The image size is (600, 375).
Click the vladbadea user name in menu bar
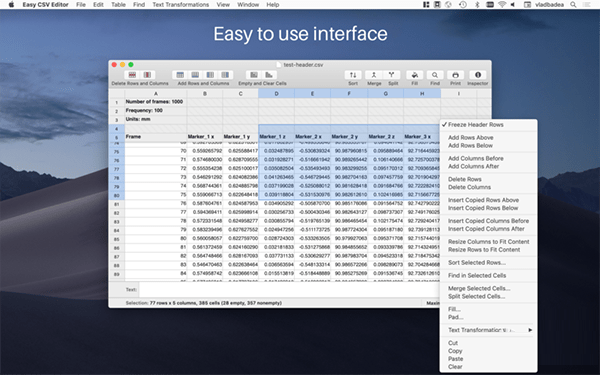click(x=549, y=5)
